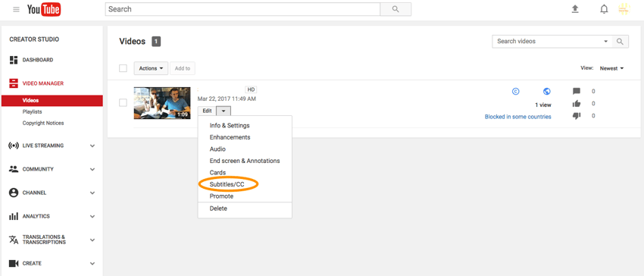Click the thumbs down dislikes icon
Screen dimensions: 644x276
[x=577, y=116]
